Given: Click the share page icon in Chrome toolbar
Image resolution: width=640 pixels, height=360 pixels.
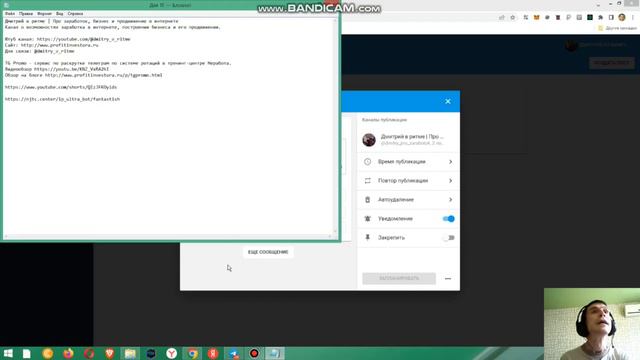Looking at the screenshot, I should [502, 18].
